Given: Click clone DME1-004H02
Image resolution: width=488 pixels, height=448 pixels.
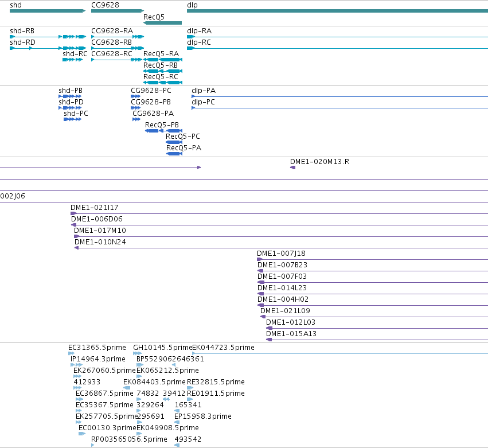Looking at the screenshot, I should tap(373, 305).
